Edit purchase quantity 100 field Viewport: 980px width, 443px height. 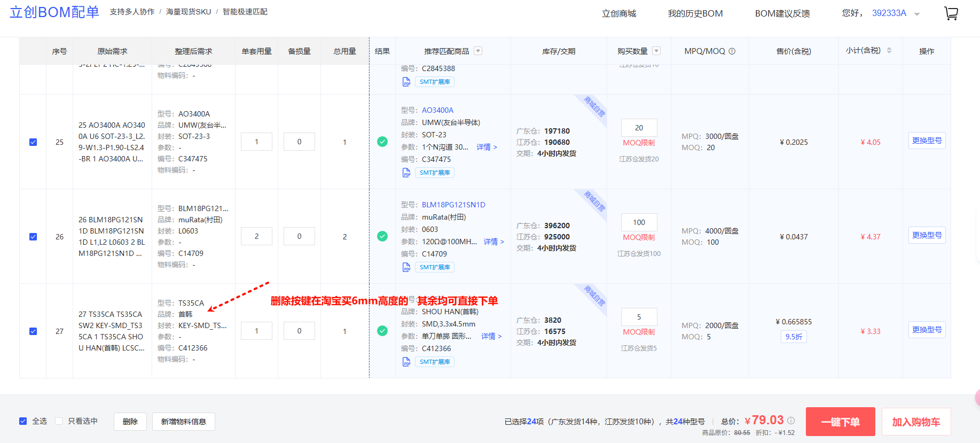[639, 222]
